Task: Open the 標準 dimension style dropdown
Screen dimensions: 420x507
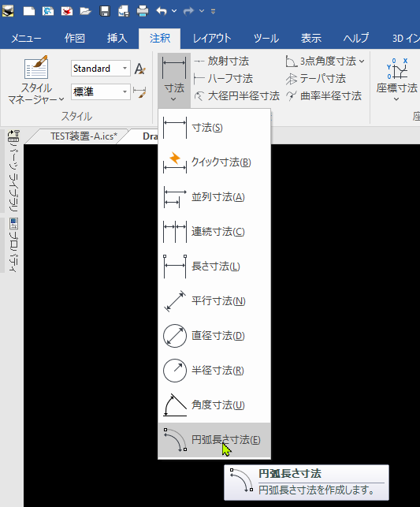Action: coord(101,91)
